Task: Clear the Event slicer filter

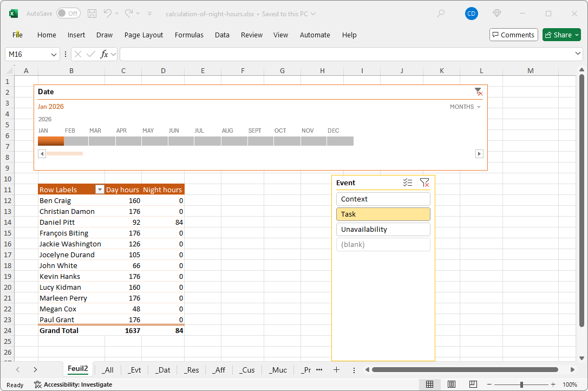Action: click(x=424, y=183)
